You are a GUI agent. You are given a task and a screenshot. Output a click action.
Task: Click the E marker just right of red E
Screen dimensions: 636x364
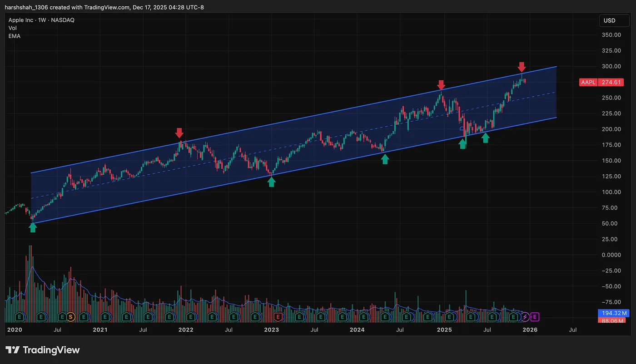coord(300,316)
